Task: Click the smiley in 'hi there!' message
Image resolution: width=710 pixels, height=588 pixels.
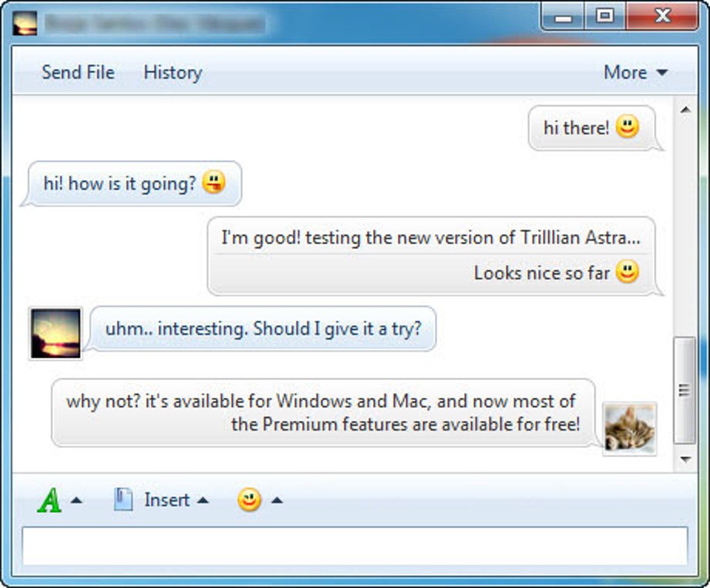Action: 628,126
